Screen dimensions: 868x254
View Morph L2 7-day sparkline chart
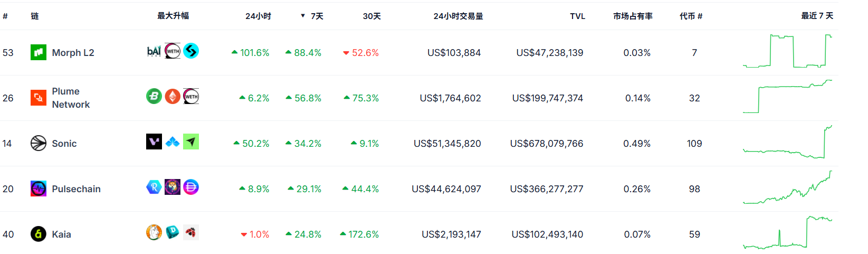(787, 51)
